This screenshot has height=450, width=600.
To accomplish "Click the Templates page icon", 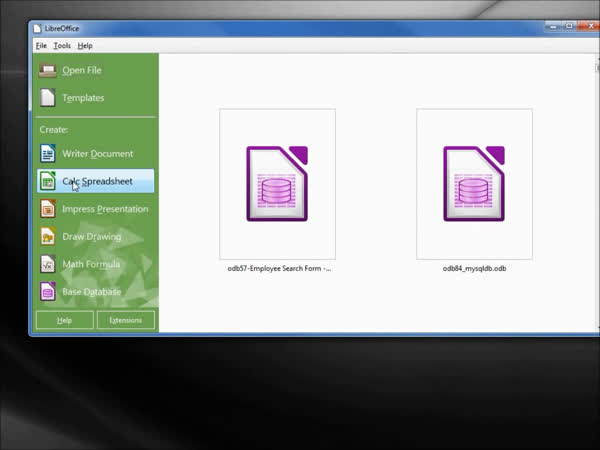I will point(47,98).
